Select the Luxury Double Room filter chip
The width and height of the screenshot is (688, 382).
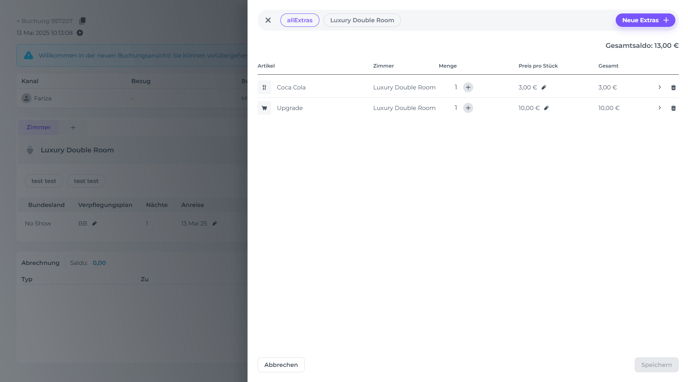coord(362,20)
